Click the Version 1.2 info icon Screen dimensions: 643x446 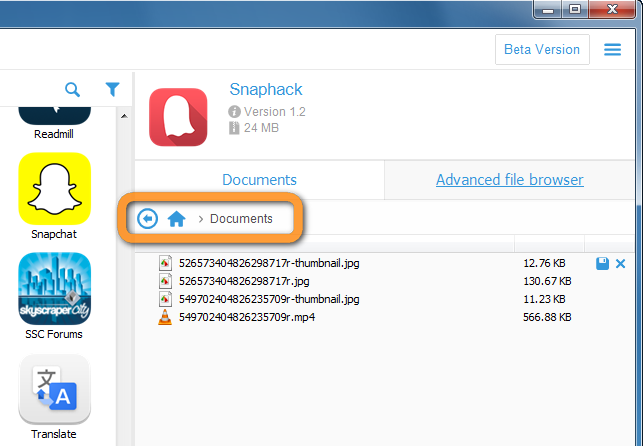tap(234, 112)
